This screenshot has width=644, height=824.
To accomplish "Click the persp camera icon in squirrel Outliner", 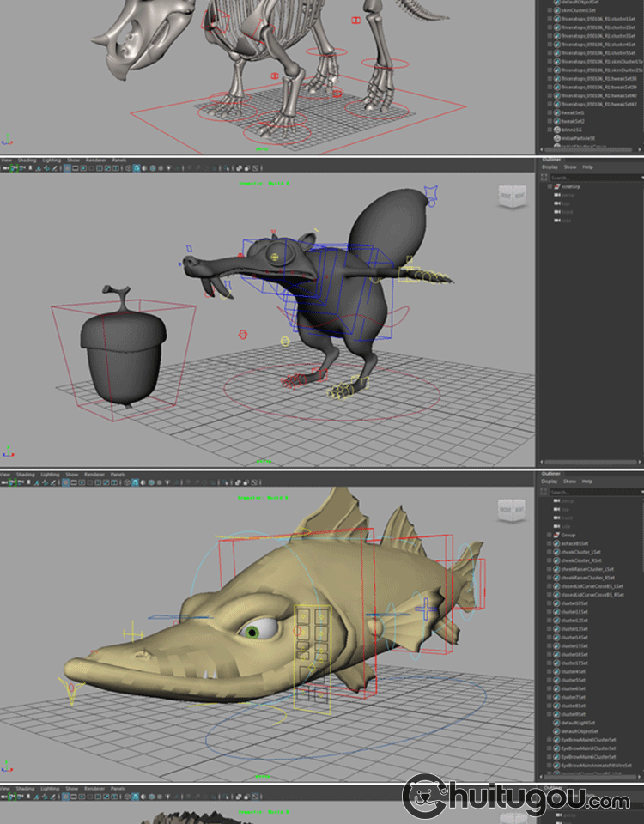I will 557,195.
